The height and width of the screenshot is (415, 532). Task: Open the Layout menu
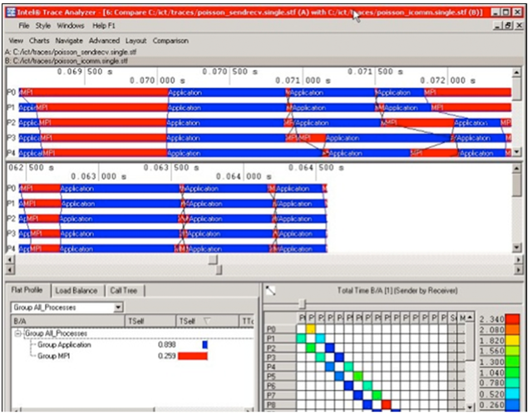(x=135, y=41)
